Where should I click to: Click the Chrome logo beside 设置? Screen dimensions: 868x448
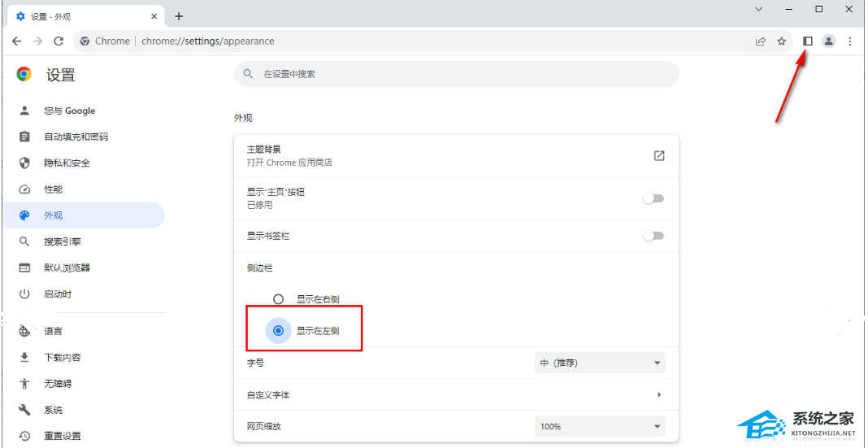pos(24,74)
